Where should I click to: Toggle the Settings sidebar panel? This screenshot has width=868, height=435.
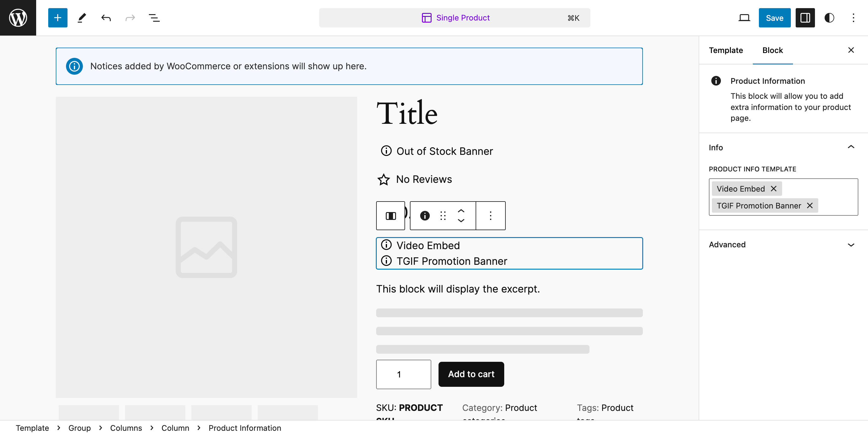(x=805, y=18)
